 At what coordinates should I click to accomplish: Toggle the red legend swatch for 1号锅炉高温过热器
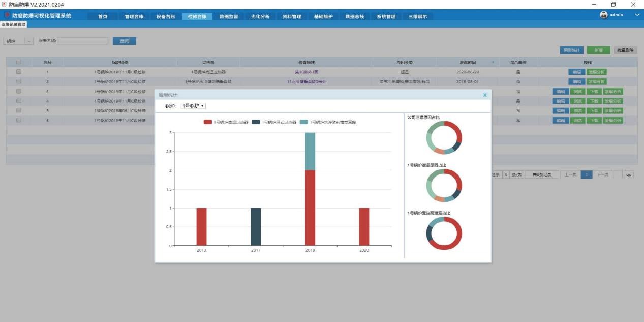[207, 122]
